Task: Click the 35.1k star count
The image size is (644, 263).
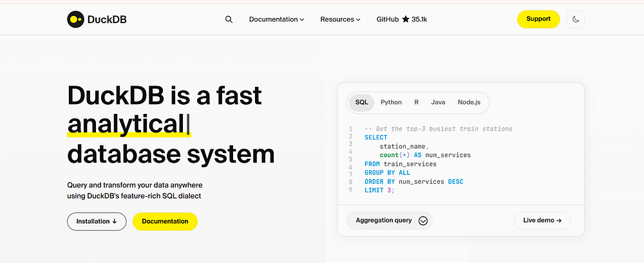Action: tap(419, 19)
